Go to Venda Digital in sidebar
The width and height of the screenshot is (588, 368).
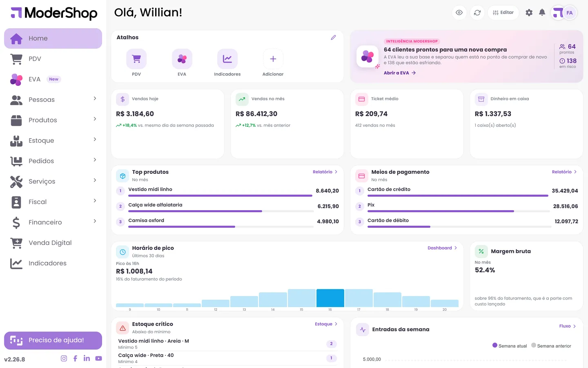(x=53, y=243)
